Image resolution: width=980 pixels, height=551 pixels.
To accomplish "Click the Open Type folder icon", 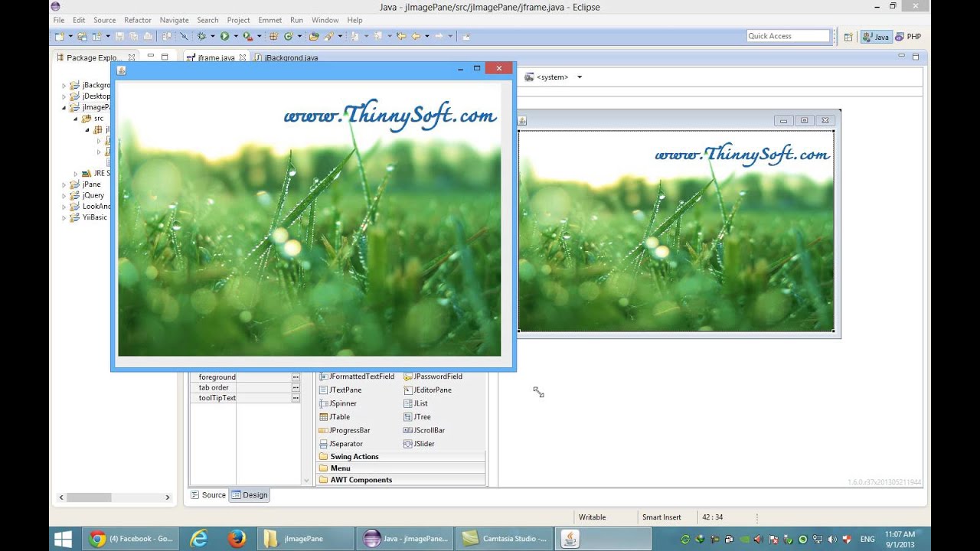I will click(x=314, y=36).
